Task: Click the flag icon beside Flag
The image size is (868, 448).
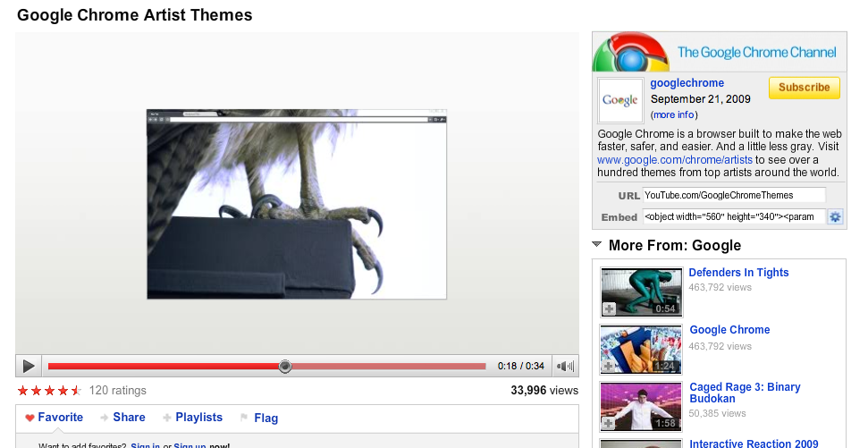Action: [x=243, y=418]
